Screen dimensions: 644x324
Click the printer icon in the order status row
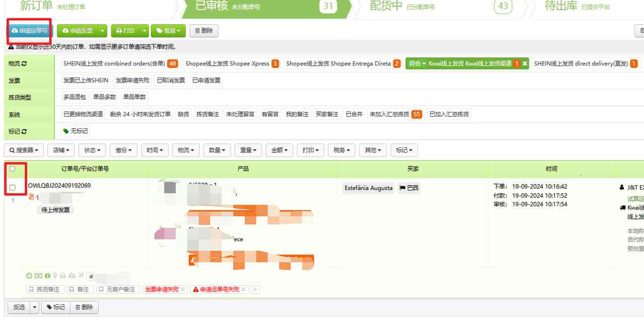click(63, 276)
